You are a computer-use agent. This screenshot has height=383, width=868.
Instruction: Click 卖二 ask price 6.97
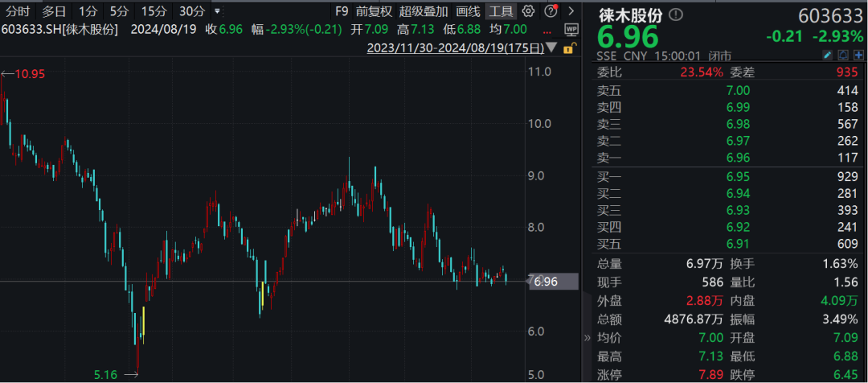[x=739, y=141]
